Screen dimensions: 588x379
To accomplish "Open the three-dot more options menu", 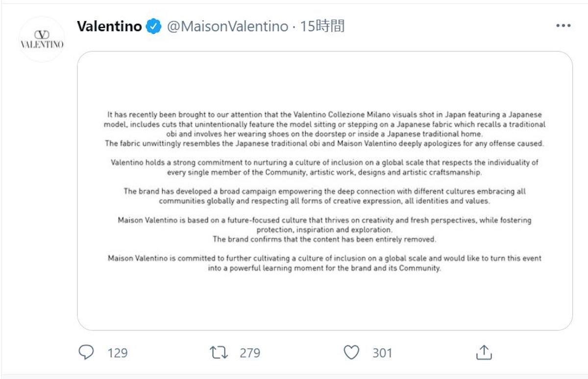I will click(563, 26).
